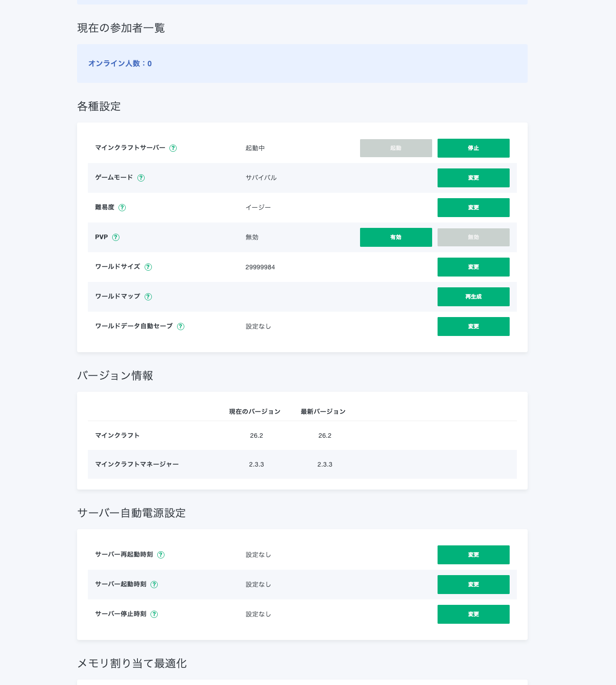Click help icon for ワールドデータ自動セーブ
The width and height of the screenshot is (616, 685).
181,327
